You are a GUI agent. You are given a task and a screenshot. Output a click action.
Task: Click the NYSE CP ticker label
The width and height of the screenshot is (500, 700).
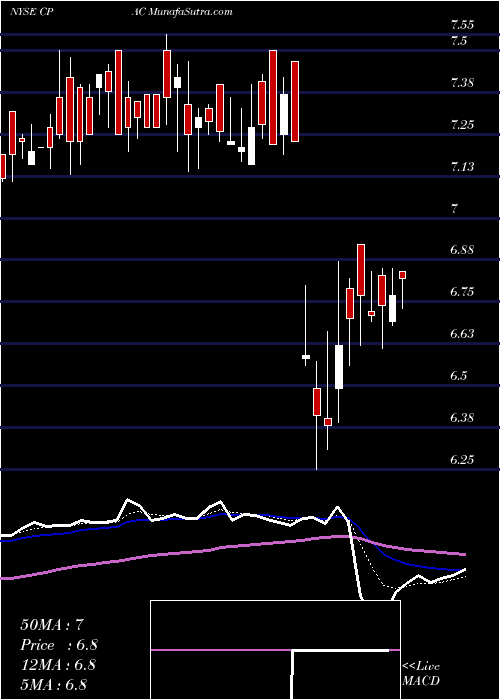[32, 12]
